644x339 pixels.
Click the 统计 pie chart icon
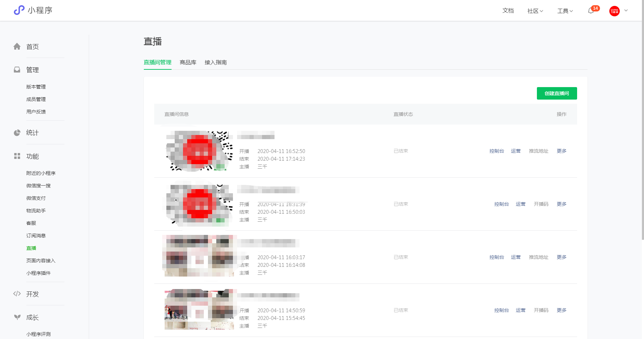click(x=17, y=133)
